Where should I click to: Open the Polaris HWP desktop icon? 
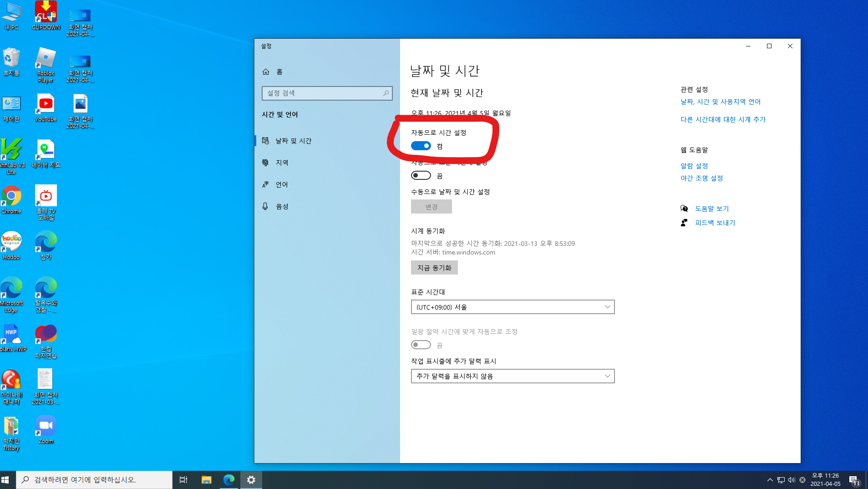coord(13,338)
